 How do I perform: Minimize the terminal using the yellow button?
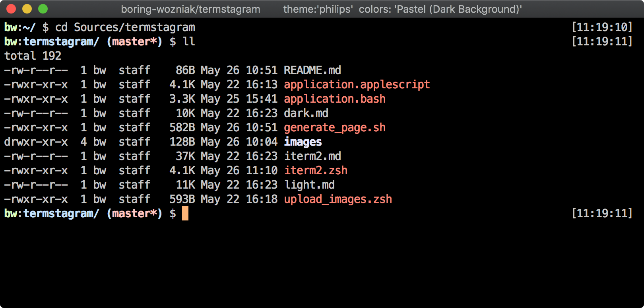(x=27, y=9)
